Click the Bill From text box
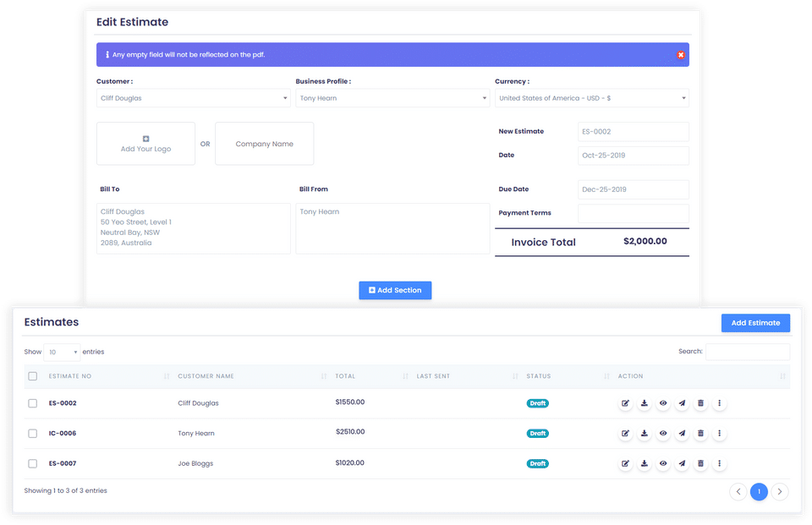 pyautogui.click(x=392, y=228)
